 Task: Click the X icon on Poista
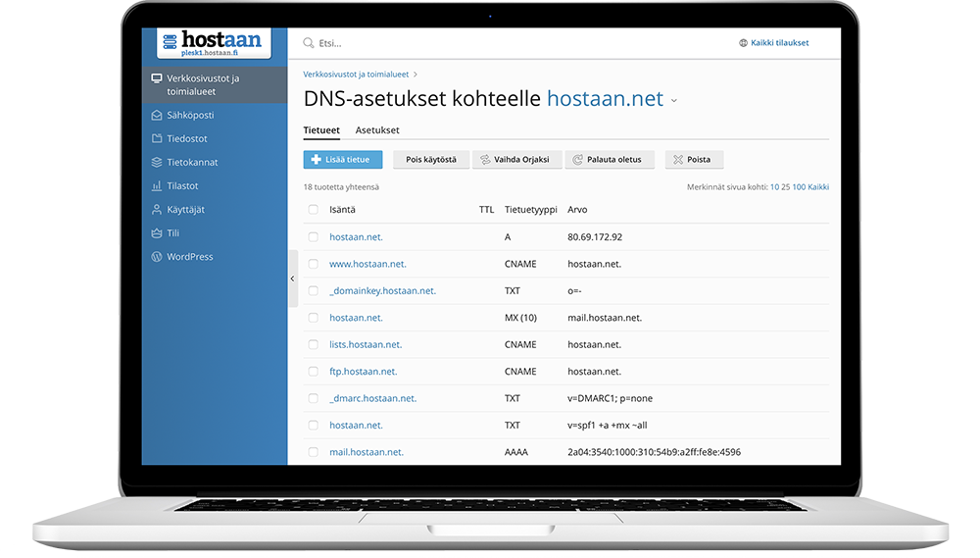coord(678,160)
